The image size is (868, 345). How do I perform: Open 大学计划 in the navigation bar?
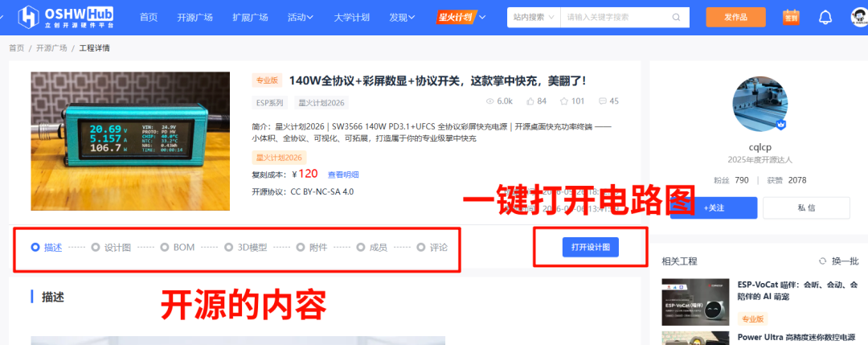coord(351,17)
